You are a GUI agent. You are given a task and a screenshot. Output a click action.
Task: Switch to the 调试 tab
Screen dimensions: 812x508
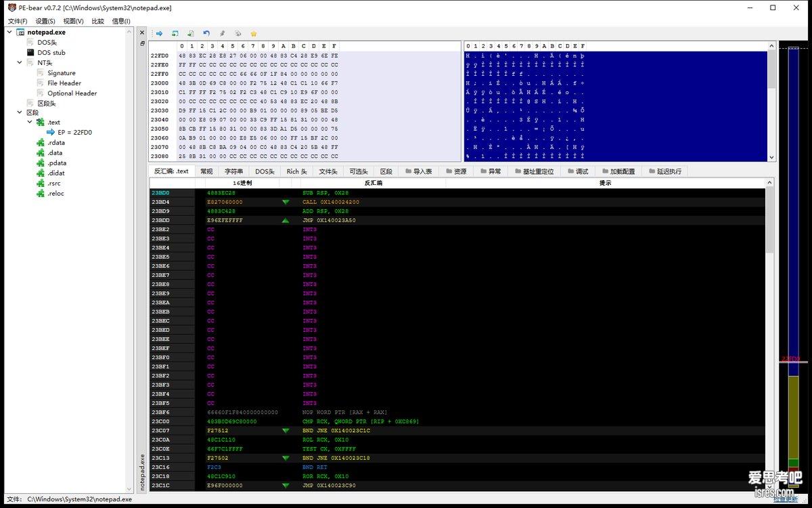coord(577,171)
